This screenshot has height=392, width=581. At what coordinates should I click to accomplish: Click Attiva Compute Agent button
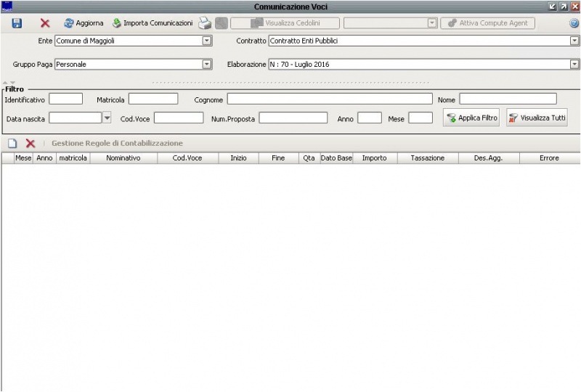point(487,23)
